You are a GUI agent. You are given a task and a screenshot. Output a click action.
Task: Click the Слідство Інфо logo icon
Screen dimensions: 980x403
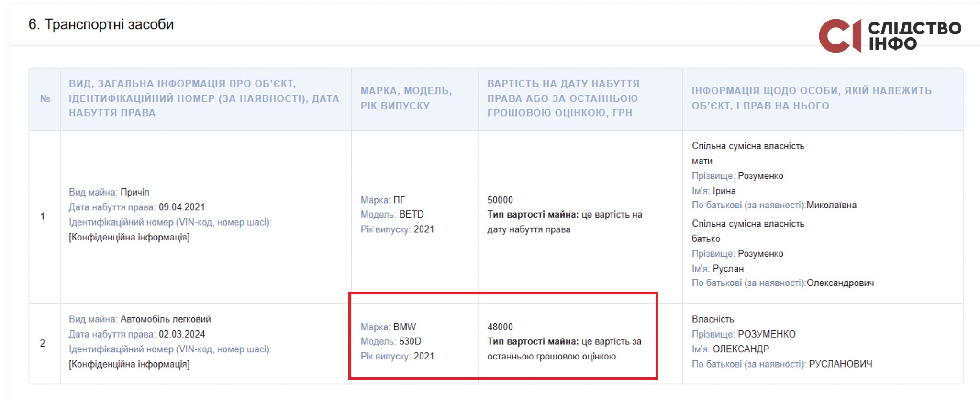[x=840, y=36]
